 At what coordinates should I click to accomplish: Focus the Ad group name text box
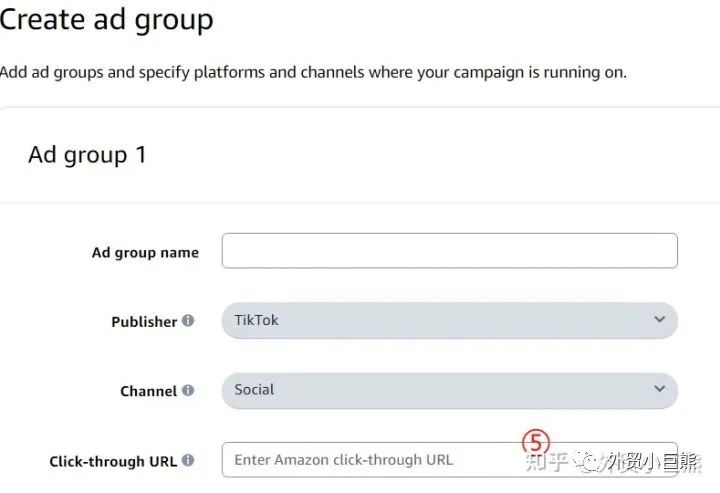[449, 251]
